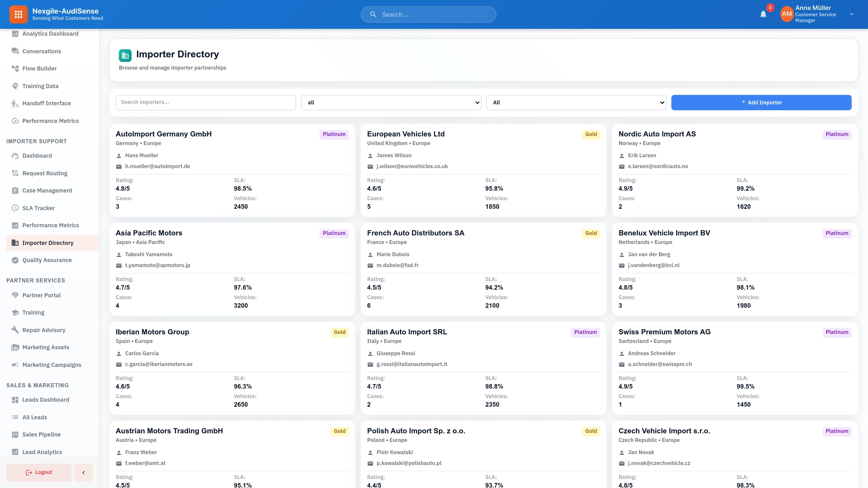
Task: Click the Search importers input field
Action: click(x=205, y=102)
